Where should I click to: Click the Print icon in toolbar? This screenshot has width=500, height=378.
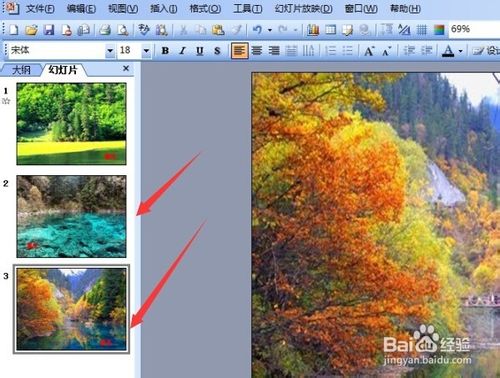pos(105,30)
